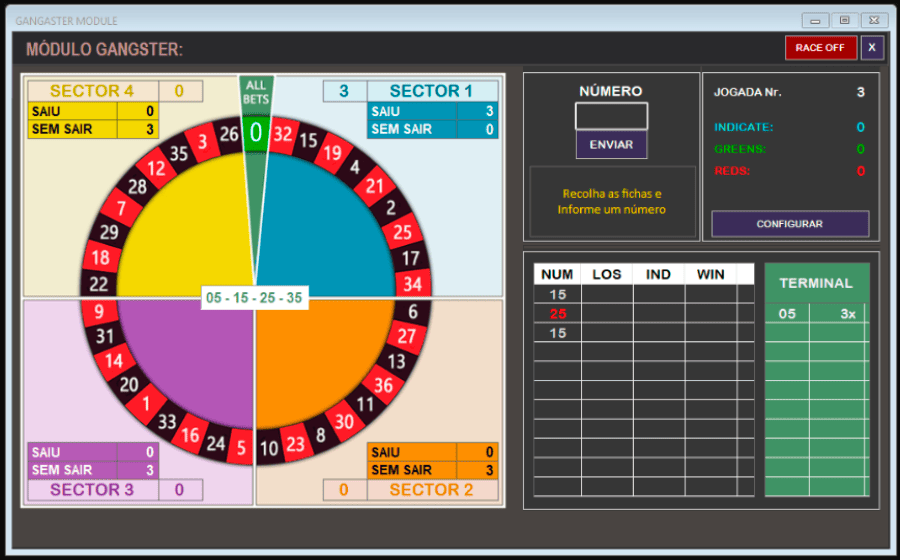900x560 pixels.
Task: Click the ALL BETS wedge label
Action: (x=256, y=92)
